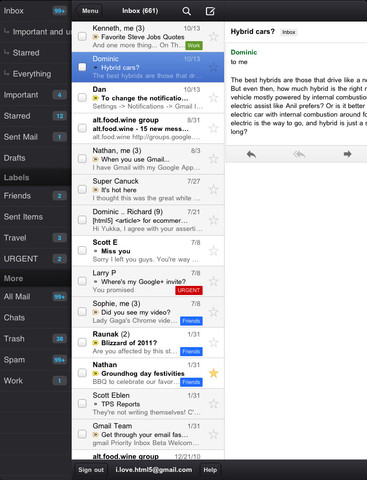Viewport: 367px width, 480px height.
Task: Unstar Nathan's Groundhog day festivities email
Action: (x=213, y=373)
